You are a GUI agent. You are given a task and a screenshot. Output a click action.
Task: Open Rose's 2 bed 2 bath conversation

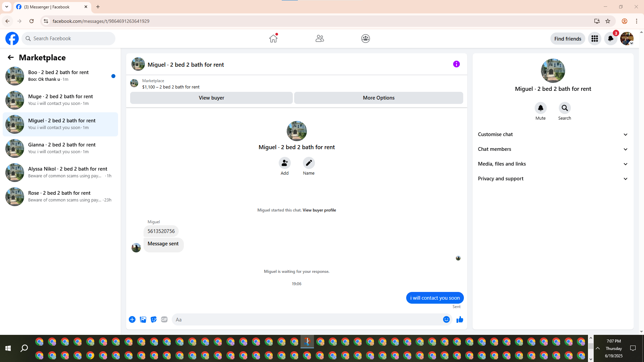pyautogui.click(x=60, y=197)
